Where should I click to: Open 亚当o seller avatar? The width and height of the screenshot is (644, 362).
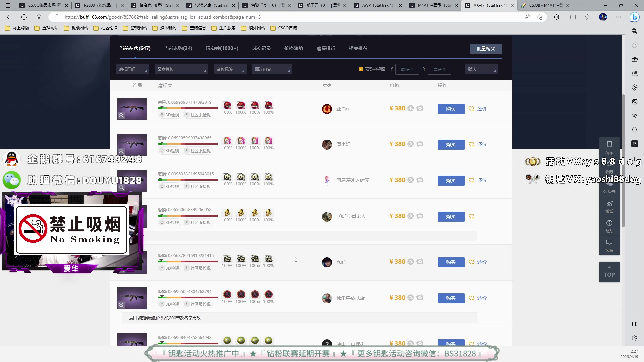[327, 109]
